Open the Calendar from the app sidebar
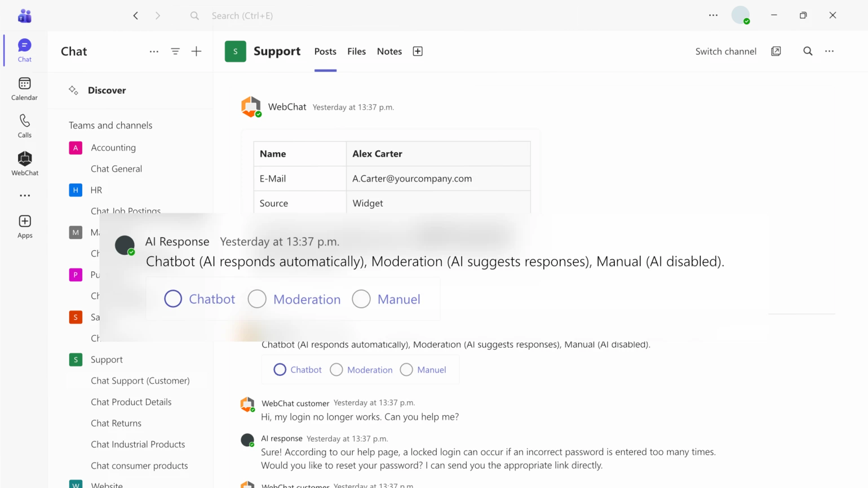Image resolution: width=868 pixels, height=488 pixels. pyautogui.click(x=24, y=87)
